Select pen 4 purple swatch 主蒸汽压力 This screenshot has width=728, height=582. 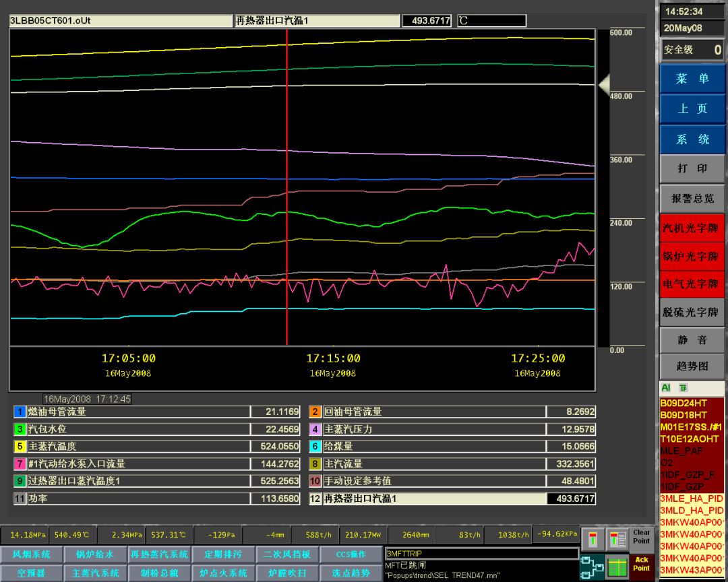[x=315, y=429]
